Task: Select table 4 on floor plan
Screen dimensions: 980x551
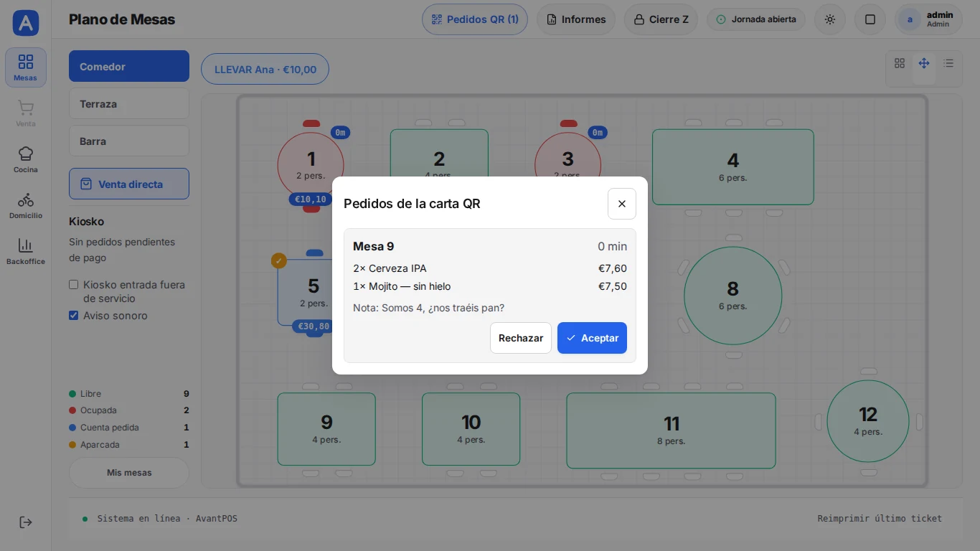Action: (732, 166)
